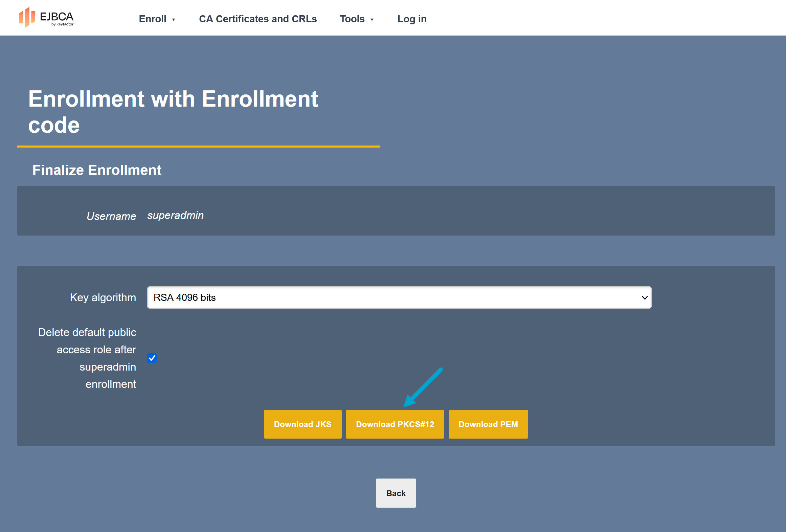The height and width of the screenshot is (532, 786).
Task: Click the EJBCA by Keyfactor text
Action: pos(57,18)
